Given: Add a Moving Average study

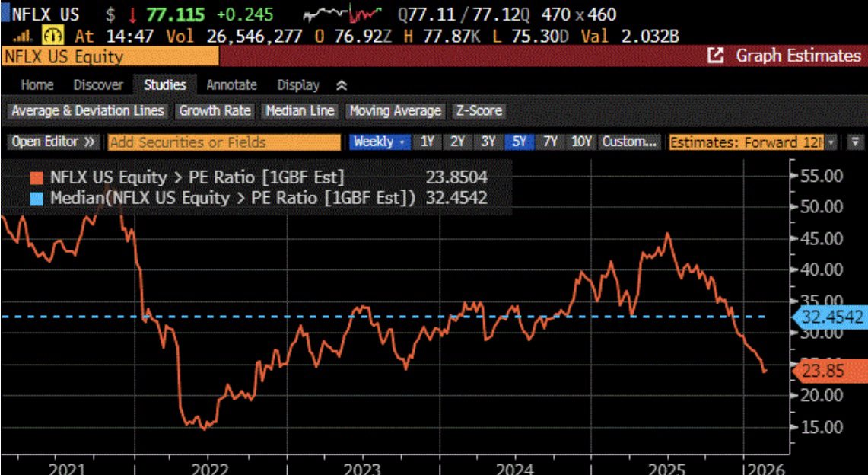Looking at the screenshot, I should pyautogui.click(x=395, y=110).
